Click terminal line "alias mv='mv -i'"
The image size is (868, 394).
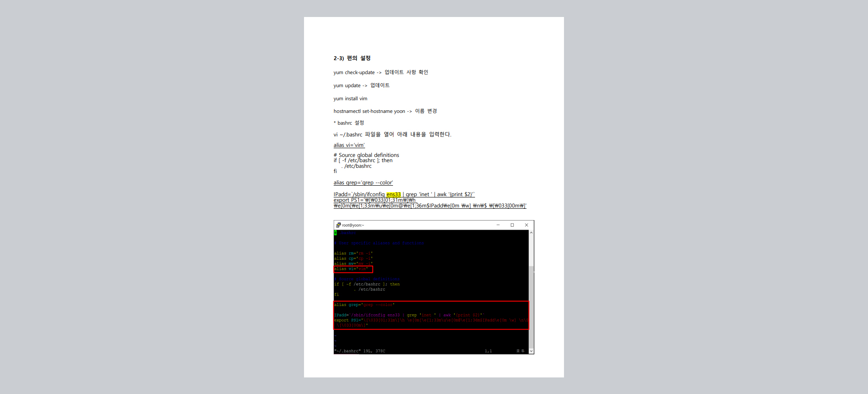pyautogui.click(x=353, y=264)
